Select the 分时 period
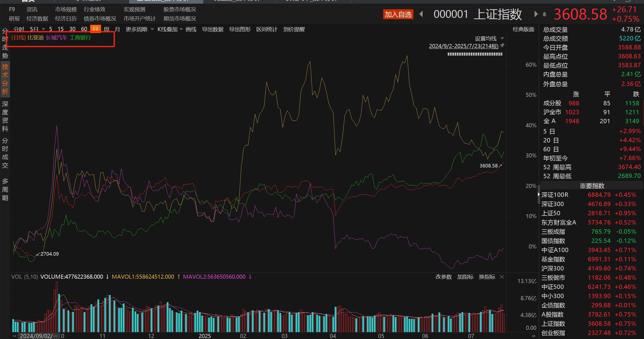The image size is (644, 339). coord(19,29)
